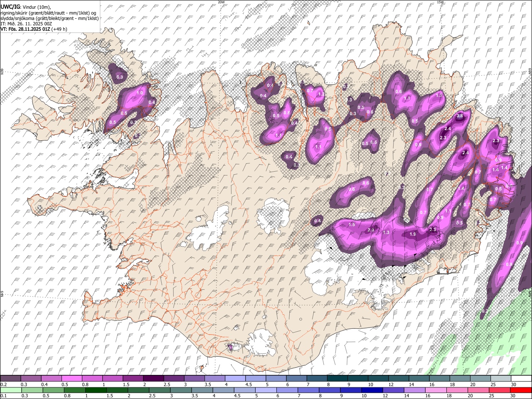This screenshot has height=399, width=532.
Task: Click the dark teal top-row swatch labelled 9
Action: click(357, 379)
